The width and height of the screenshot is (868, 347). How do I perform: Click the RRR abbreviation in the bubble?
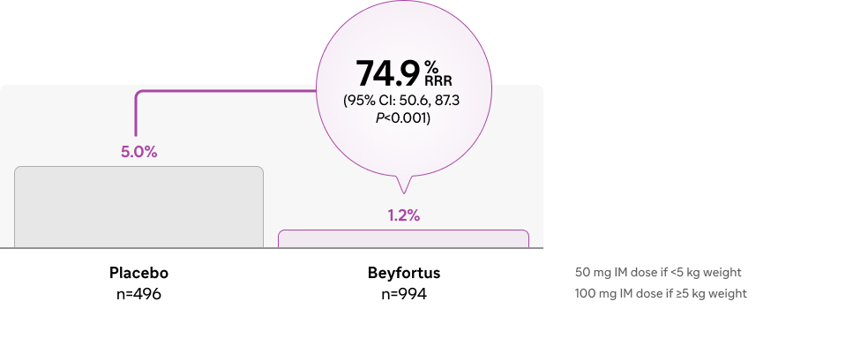tap(438, 81)
